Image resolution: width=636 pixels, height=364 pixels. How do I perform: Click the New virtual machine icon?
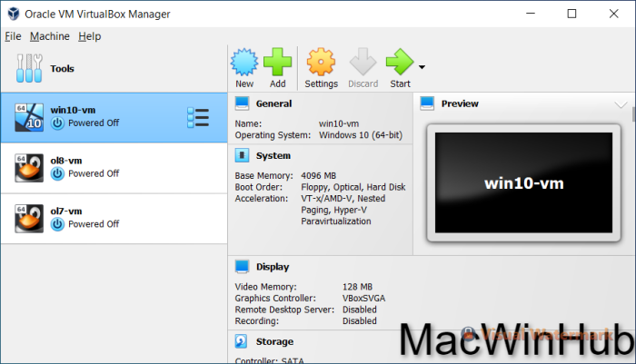[244, 62]
